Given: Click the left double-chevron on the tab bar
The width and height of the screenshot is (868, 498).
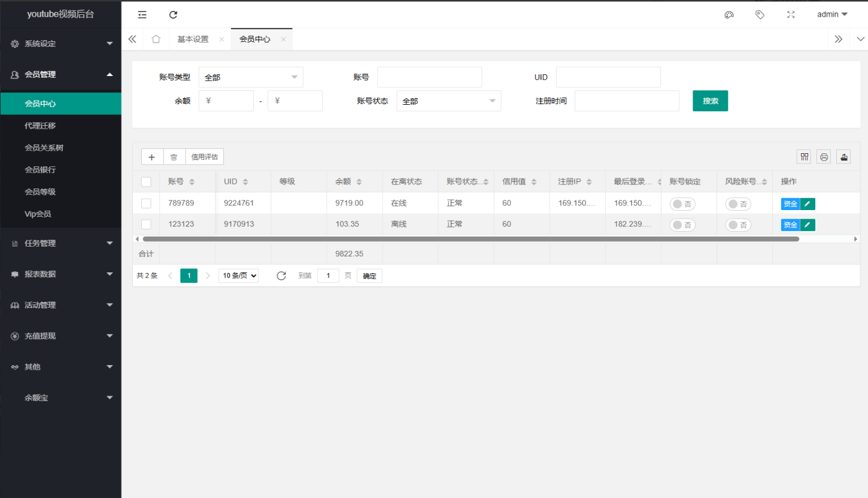Looking at the screenshot, I should tap(132, 39).
